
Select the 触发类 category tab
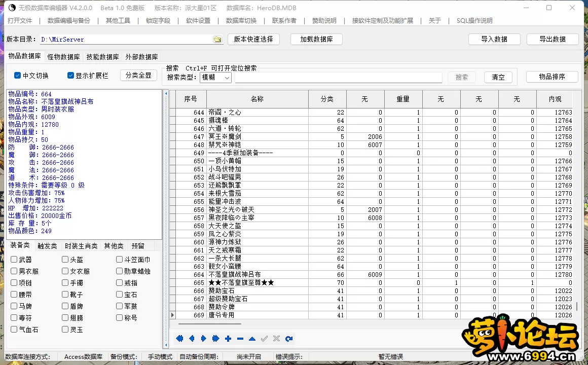pyautogui.click(x=47, y=246)
